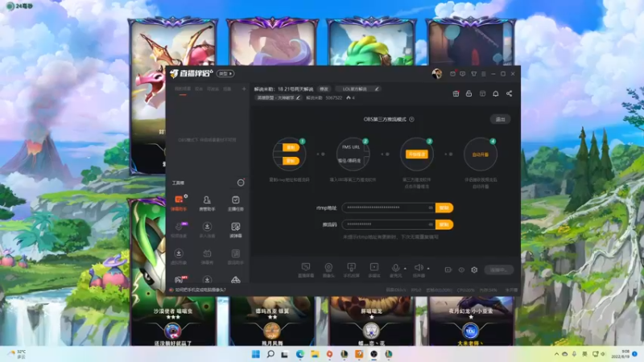Open the 如何把手机变成电脑摄像头 tip link

point(200,290)
